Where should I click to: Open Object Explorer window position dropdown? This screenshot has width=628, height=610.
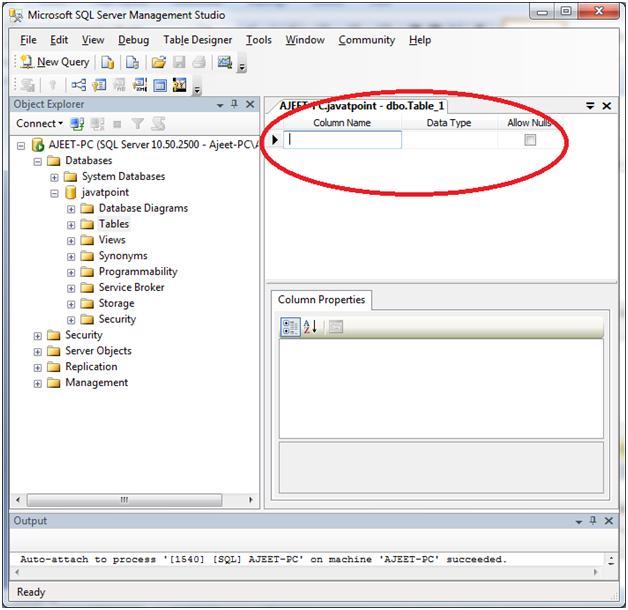pyautogui.click(x=220, y=105)
